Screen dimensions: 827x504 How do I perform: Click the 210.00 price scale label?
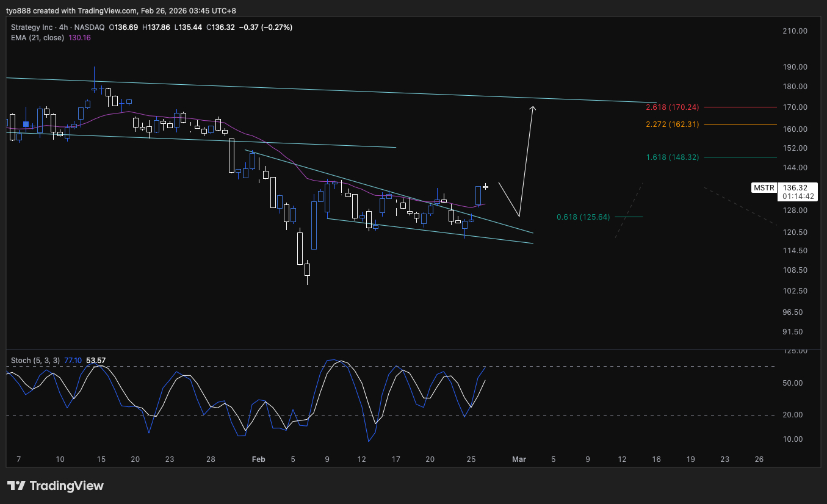tap(794, 31)
